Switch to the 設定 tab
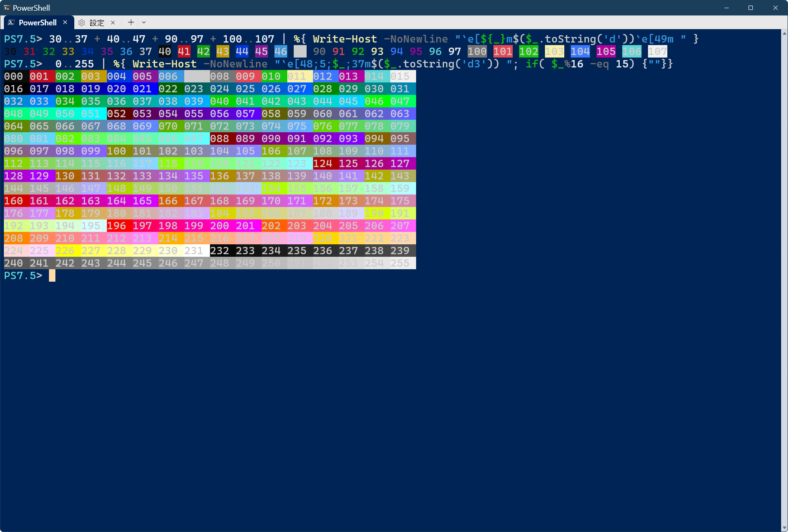The width and height of the screenshot is (788, 532). point(97,22)
